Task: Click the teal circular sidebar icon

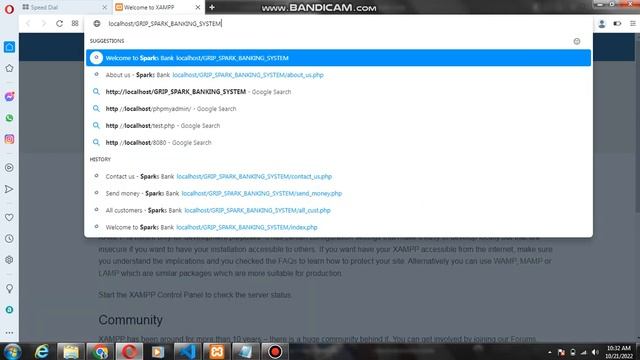Action: coord(9,310)
